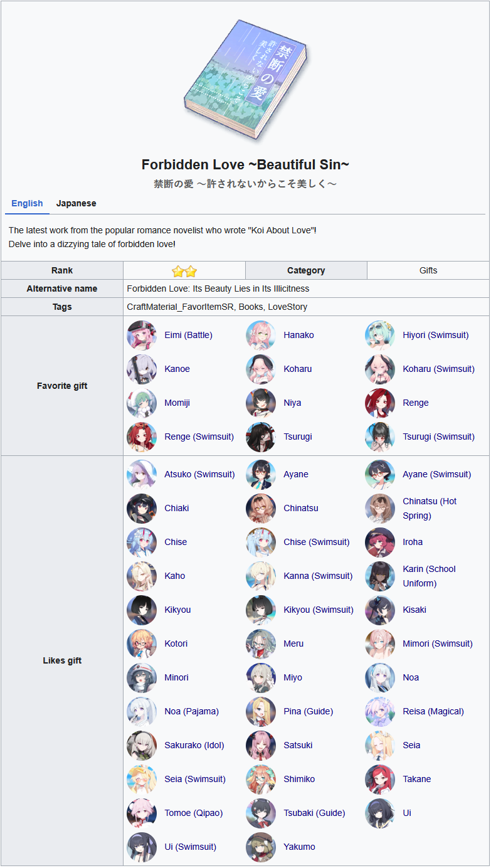Open the Renge character link

click(416, 403)
